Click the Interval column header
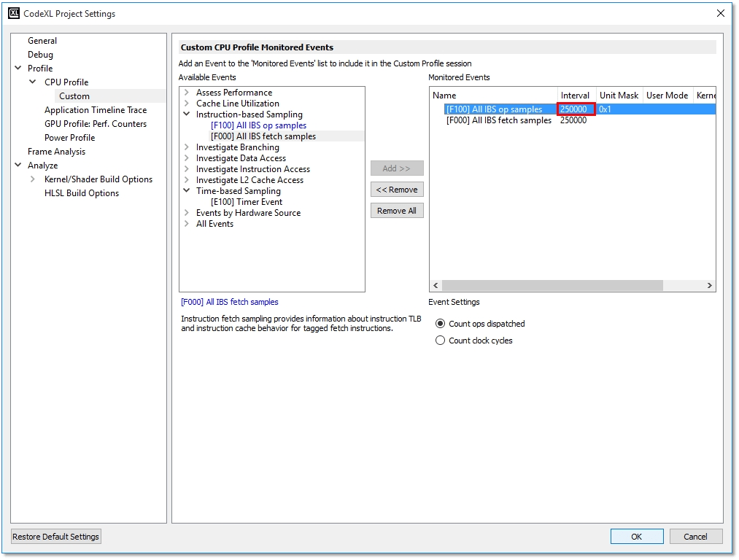The height and width of the screenshot is (560, 739). 577,95
